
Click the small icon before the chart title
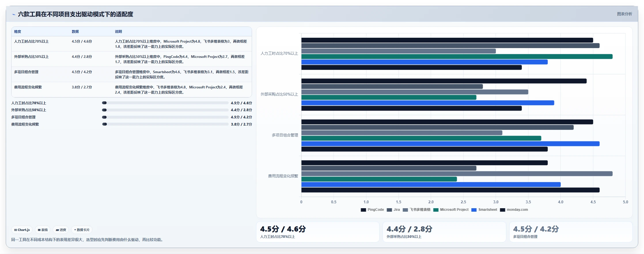point(14,14)
